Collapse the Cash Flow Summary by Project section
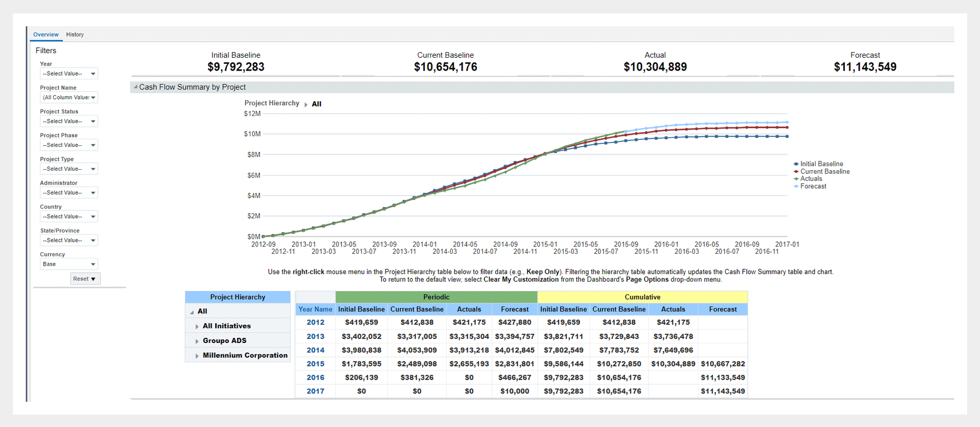 click(x=136, y=87)
